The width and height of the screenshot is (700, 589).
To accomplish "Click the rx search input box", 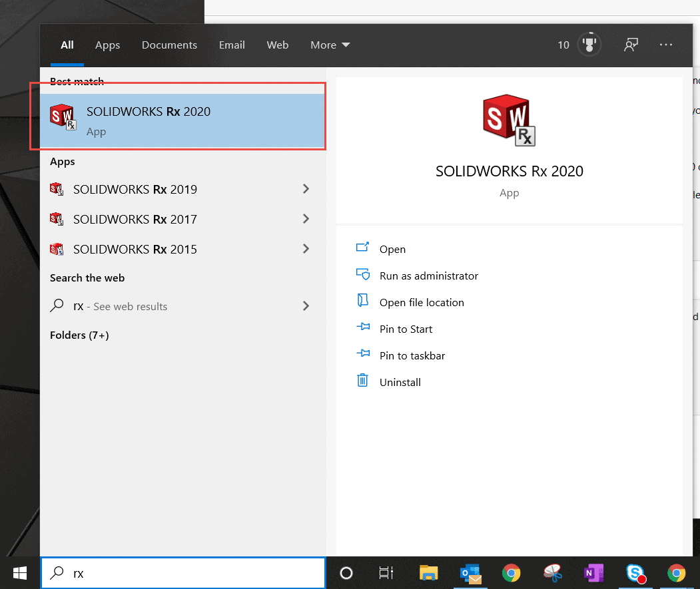I will (183, 573).
